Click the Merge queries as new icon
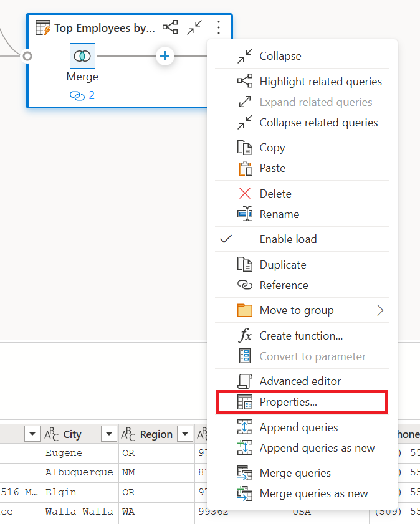 click(x=242, y=493)
